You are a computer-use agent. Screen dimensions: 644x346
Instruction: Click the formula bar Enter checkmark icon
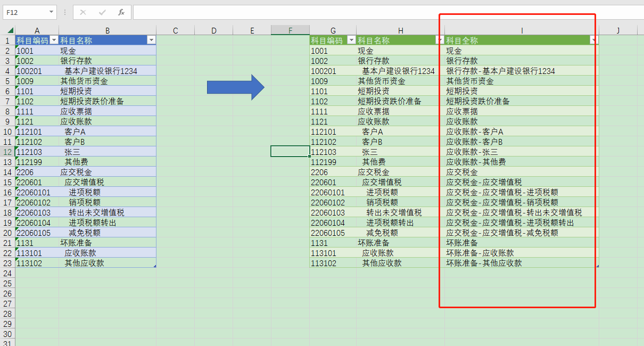pos(102,12)
